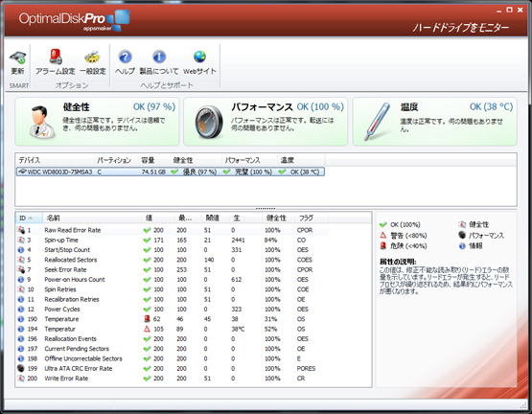Click the 31% health cell for Temperature
Screen dimensions: 532x414
pos(270,319)
